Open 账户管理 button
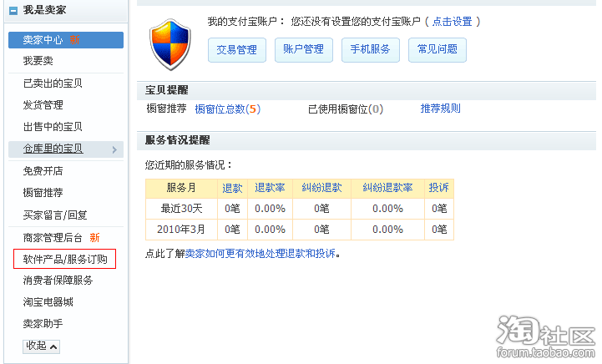Screen dimensions: 602x364 coord(304,50)
